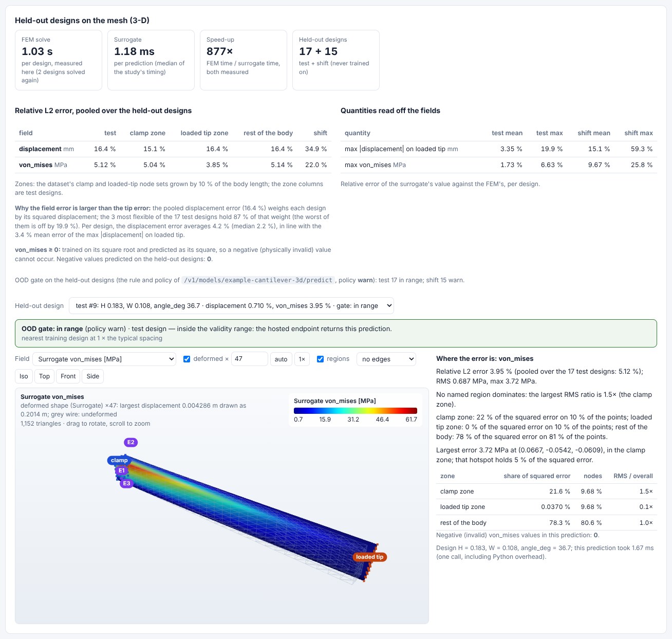Click the von_mises row label in error table
This screenshot has width=672, height=639.
click(43, 165)
